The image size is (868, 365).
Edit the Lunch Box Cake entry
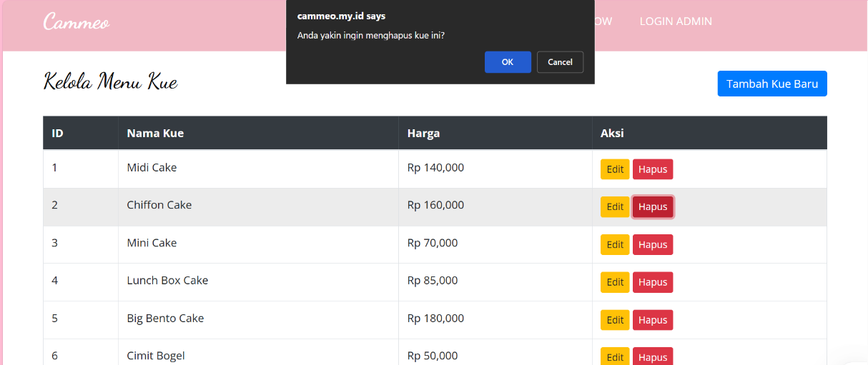(x=615, y=282)
